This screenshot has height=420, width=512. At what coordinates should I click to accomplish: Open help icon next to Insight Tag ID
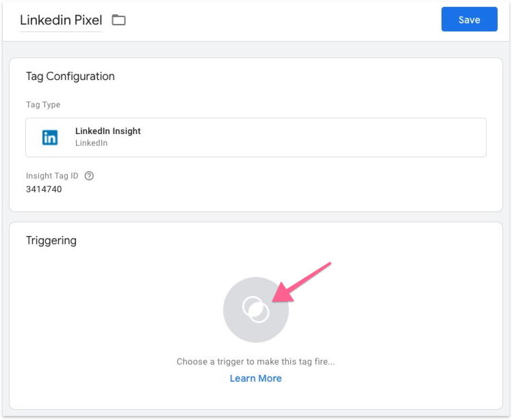click(x=89, y=176)
